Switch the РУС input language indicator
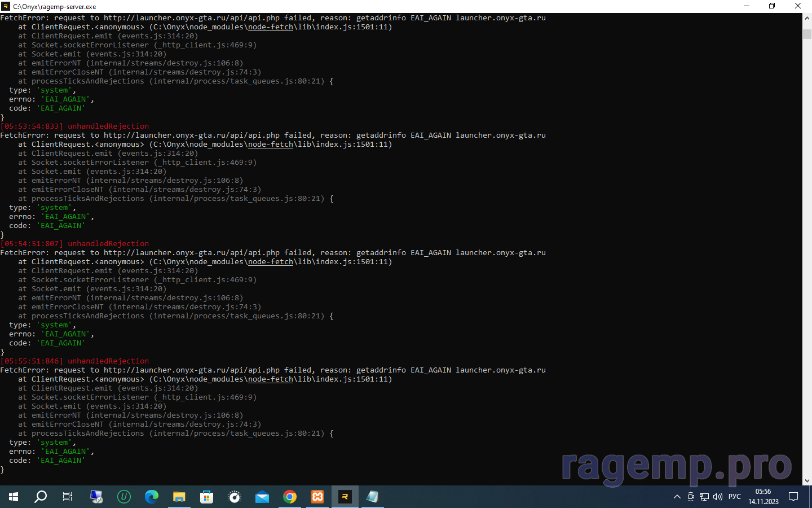The image size is (812, 508). (x=734, y=497)
